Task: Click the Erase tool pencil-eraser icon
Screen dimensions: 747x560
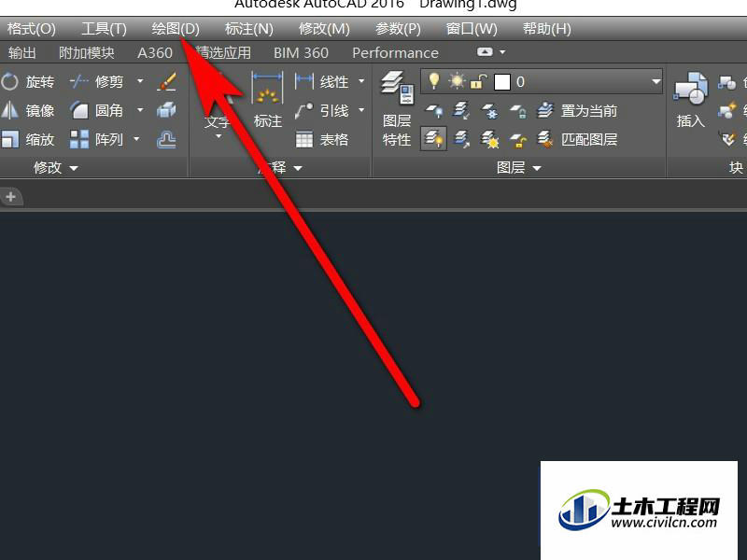Action: pos(167,82)
